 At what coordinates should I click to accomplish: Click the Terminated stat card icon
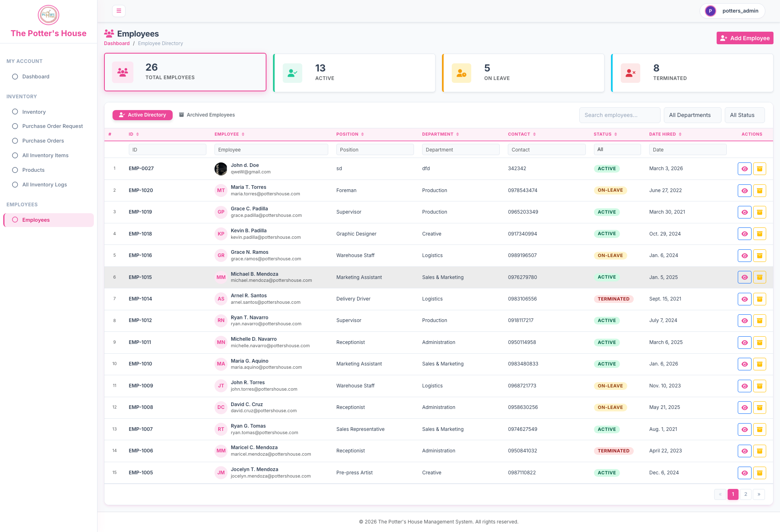[630, 73]
